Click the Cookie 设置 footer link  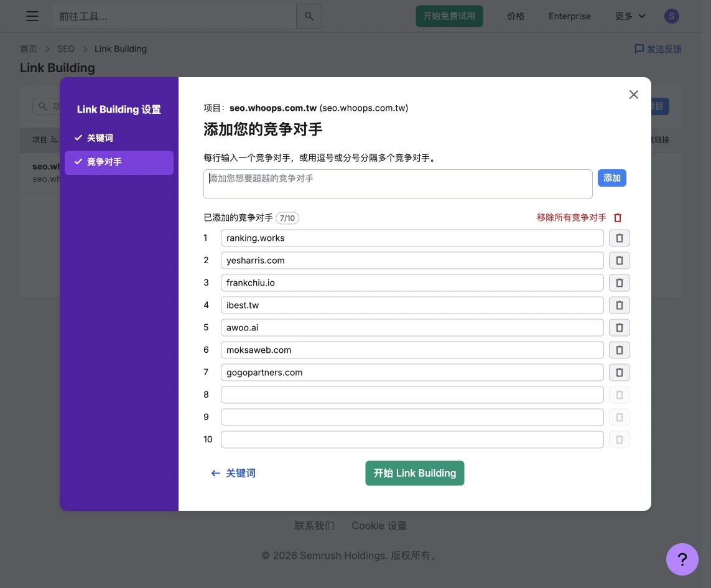click(379, 526)
